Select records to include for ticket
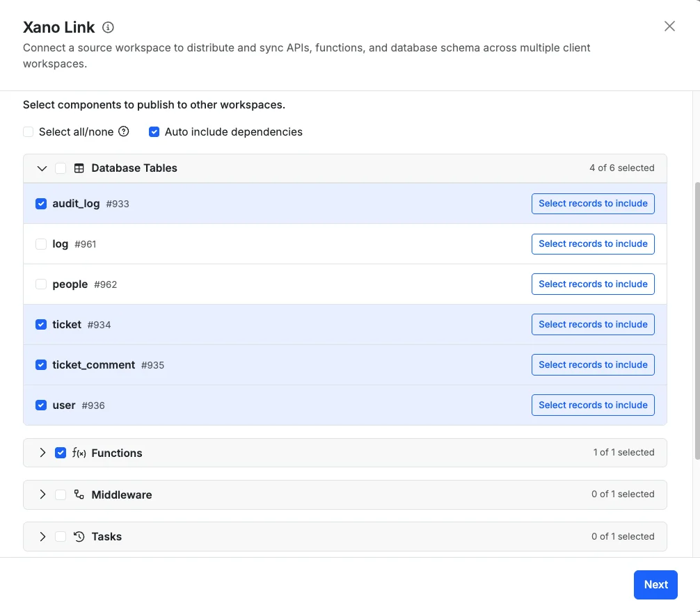 [x=593, y=324]
